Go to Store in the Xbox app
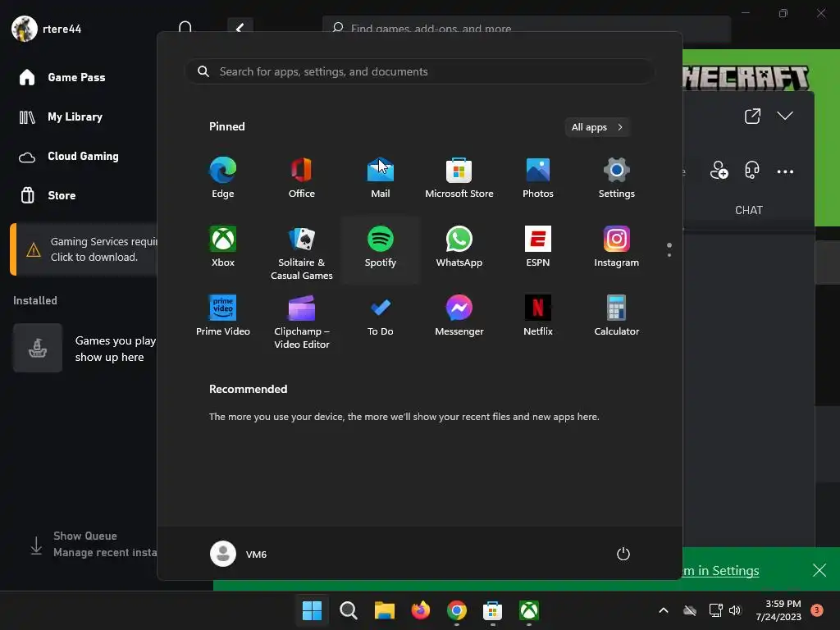The width and height of the screenshot is (840, 630). 47,195
